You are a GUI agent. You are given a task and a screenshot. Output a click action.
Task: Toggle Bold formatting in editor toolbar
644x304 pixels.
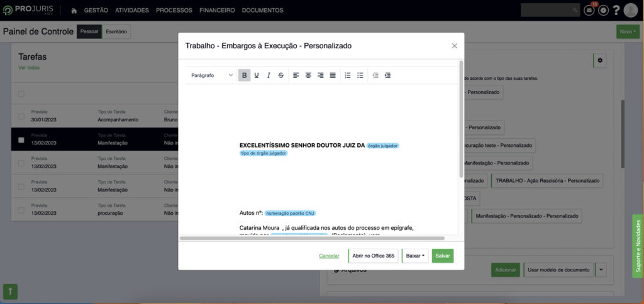[245, 75]
